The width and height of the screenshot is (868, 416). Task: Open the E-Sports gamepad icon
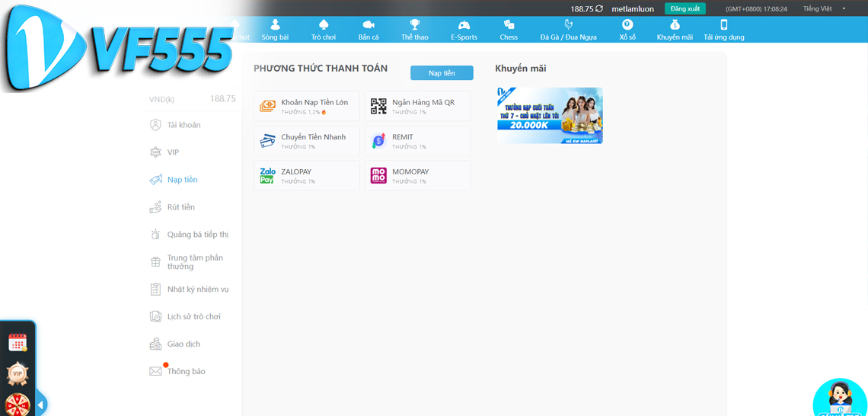[464, 25]
